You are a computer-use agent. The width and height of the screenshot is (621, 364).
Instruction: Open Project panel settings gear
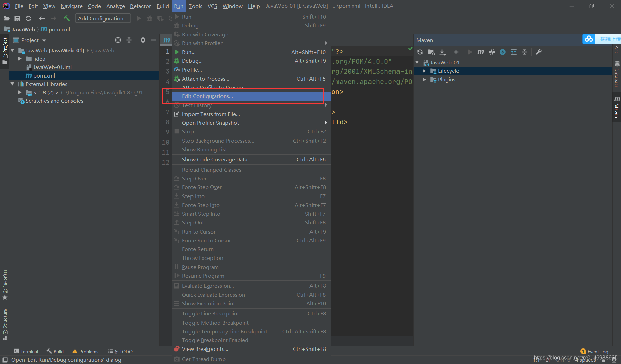pos(143,40)
